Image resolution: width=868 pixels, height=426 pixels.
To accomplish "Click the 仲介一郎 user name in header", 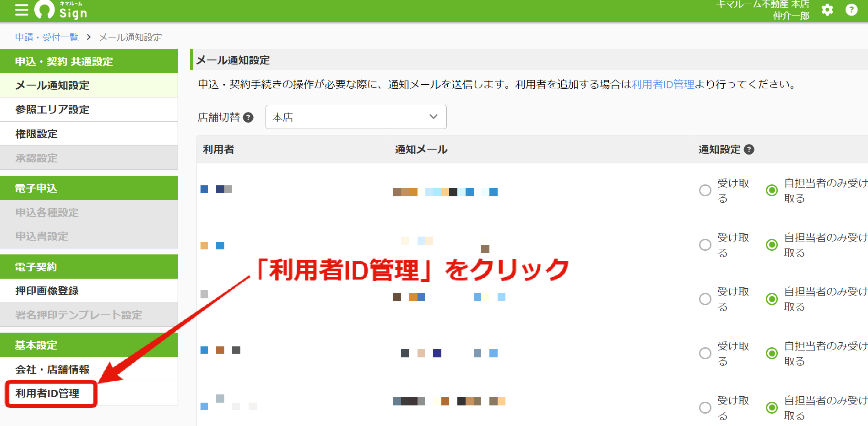I will (791, 16).
